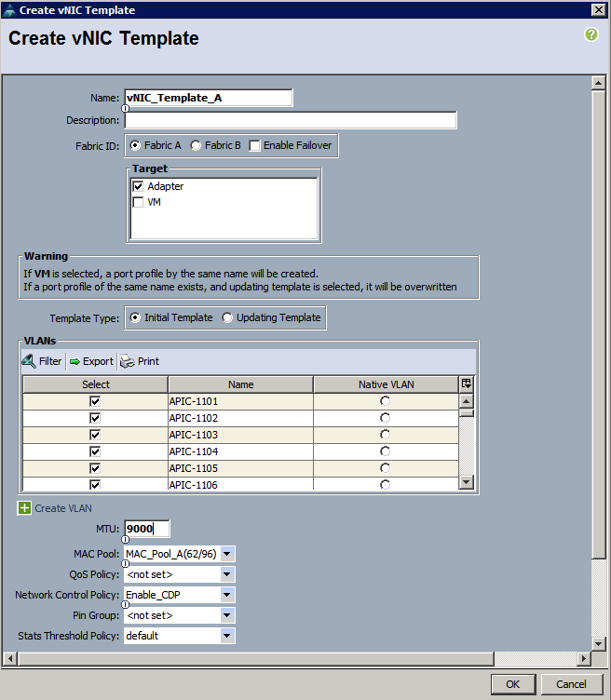The width and height of the screenshot is (611, 700).
Task: Check the VM target checkbox
Action: tap(138, 202)
